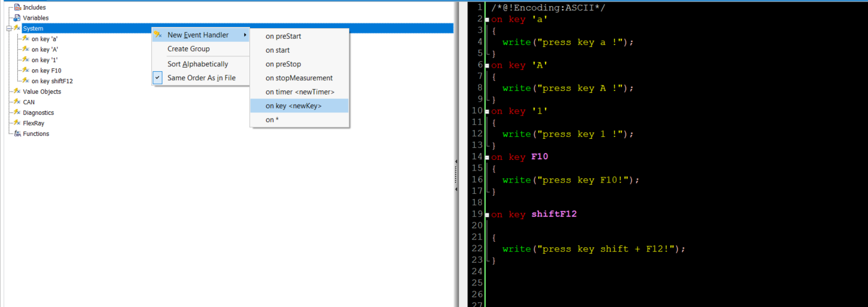Select Diagnostics label in tree
The width and height of the screenshot is (868, 307).
click(38, 113)
